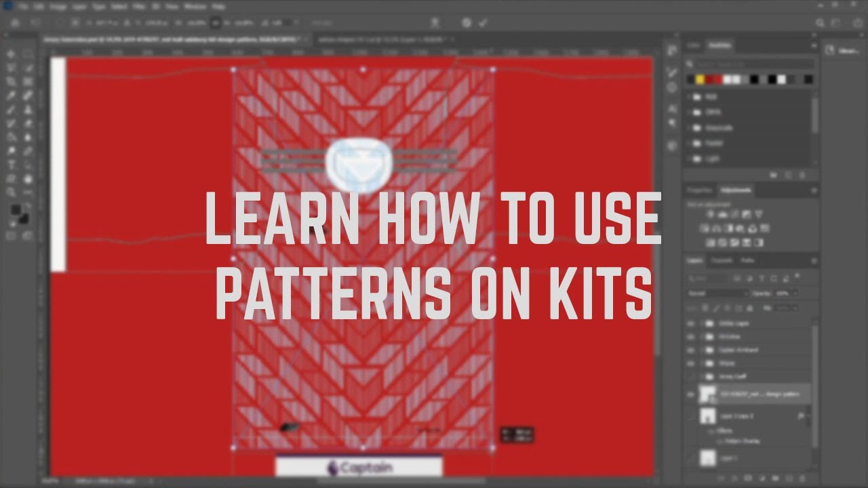
Task: Expand the CMYK swatch folder
Action: 690,113
